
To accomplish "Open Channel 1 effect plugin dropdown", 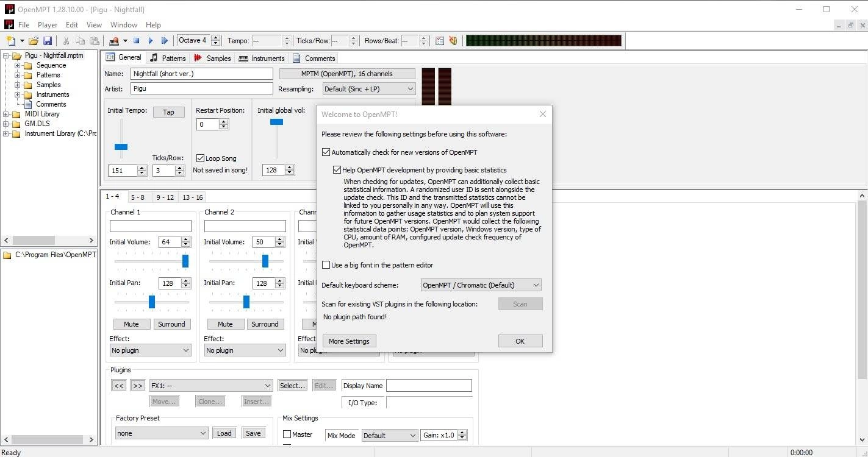I will tap(150, 350).
